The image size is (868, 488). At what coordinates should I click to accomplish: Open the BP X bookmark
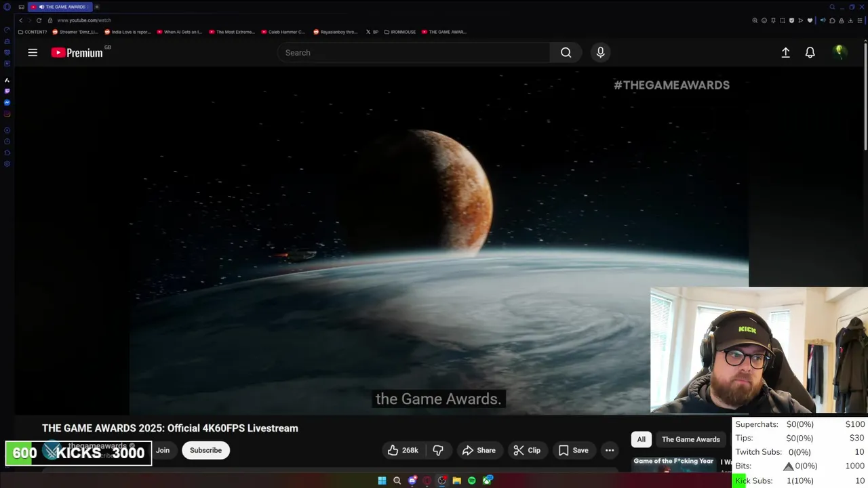pos(372,32)
